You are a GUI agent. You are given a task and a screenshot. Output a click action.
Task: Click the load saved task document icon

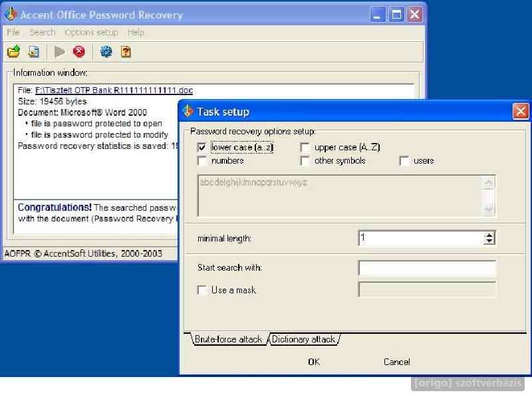pos(34,52)
